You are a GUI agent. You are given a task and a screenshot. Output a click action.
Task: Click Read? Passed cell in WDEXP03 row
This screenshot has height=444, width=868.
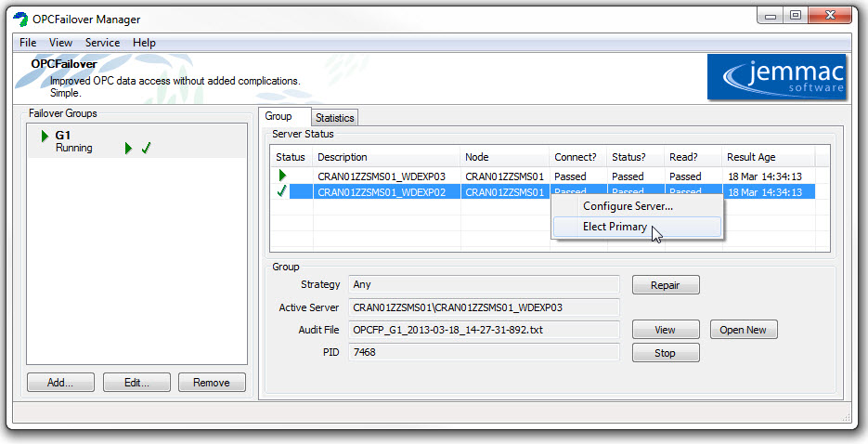[693, 176]
